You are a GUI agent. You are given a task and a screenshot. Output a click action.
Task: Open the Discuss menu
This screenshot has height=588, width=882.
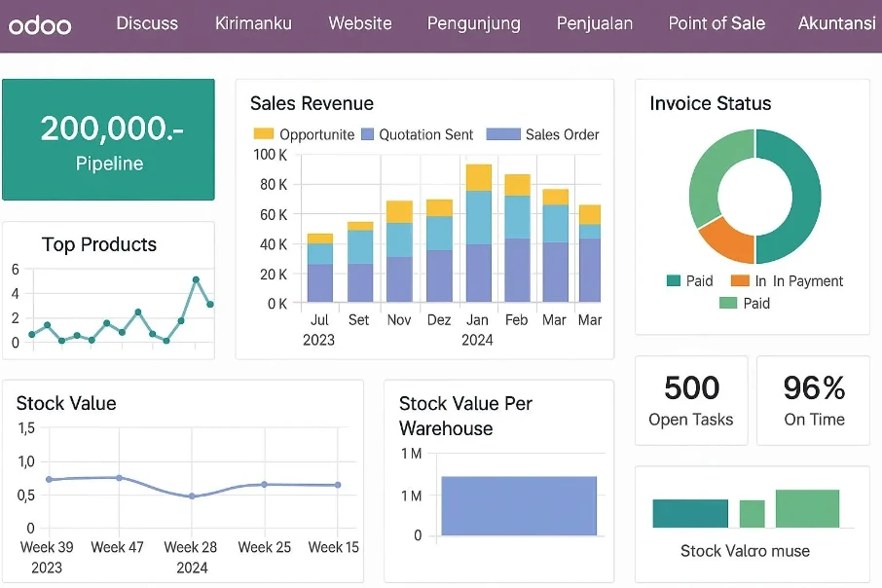pos(147,23)
